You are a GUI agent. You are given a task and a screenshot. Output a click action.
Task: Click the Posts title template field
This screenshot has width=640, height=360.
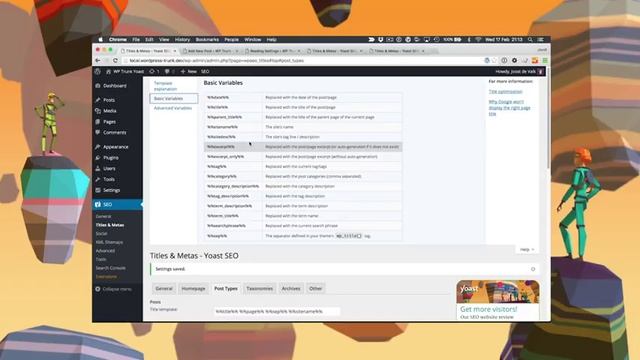(x=277, y=311)
